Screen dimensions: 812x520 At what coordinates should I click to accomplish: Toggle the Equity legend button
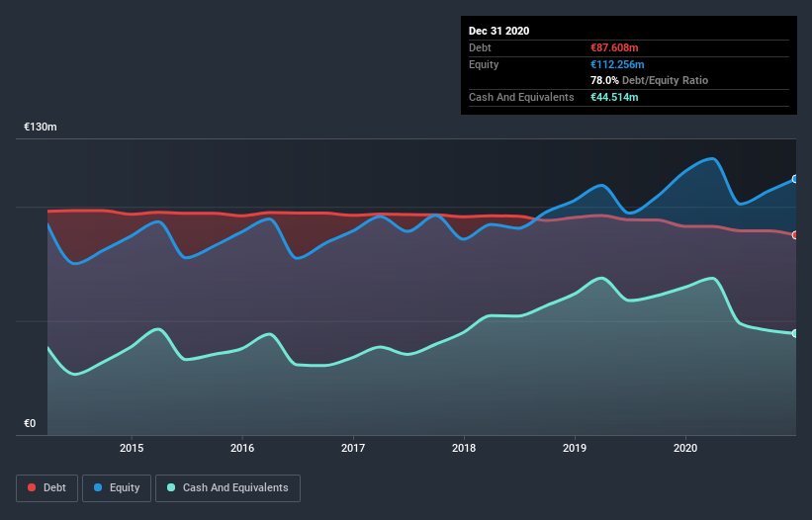(117, 488)
